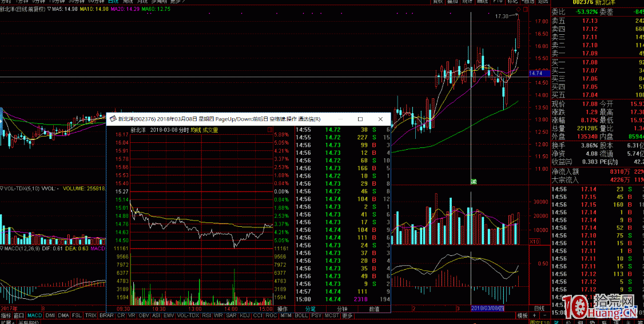Click the red square icon above 17.30 label

pyautogui.click(x=525, y=9)
